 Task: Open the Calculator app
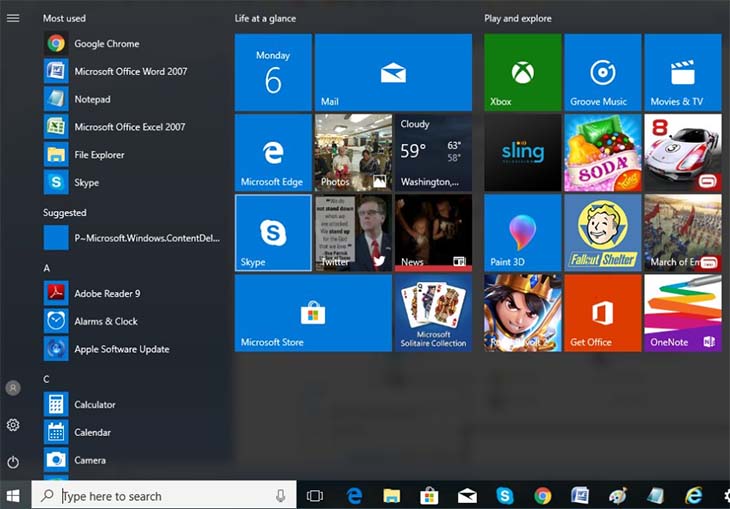click(135, 404)
